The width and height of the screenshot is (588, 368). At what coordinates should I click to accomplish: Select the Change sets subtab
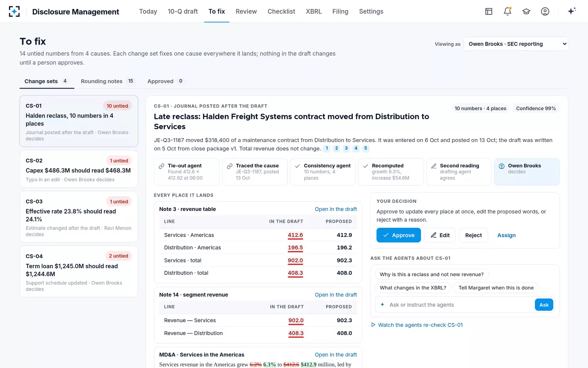point(47,81)
